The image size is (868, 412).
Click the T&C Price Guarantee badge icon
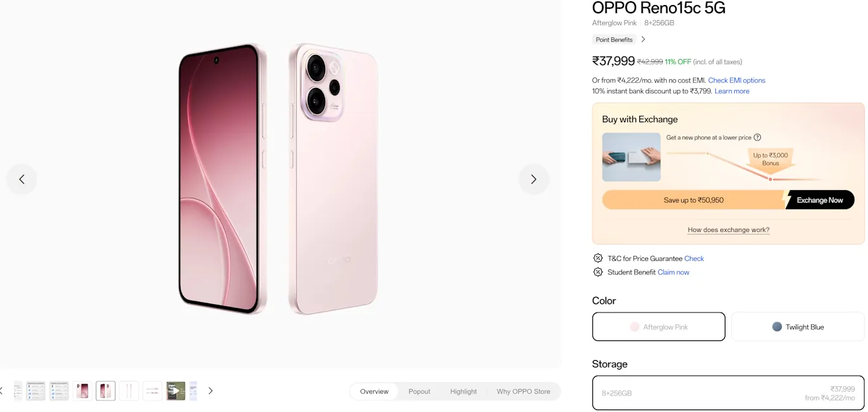[x=597, y=258]
